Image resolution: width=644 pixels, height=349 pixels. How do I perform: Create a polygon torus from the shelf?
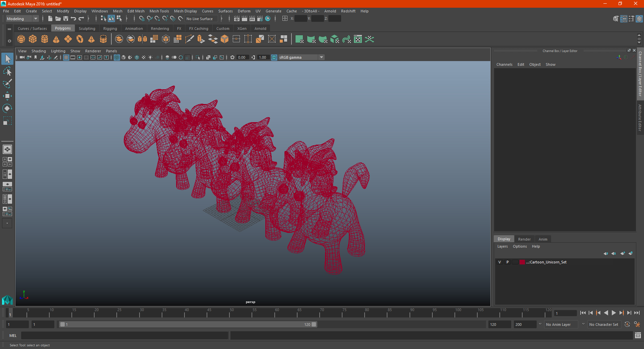(x=80, y=39)
